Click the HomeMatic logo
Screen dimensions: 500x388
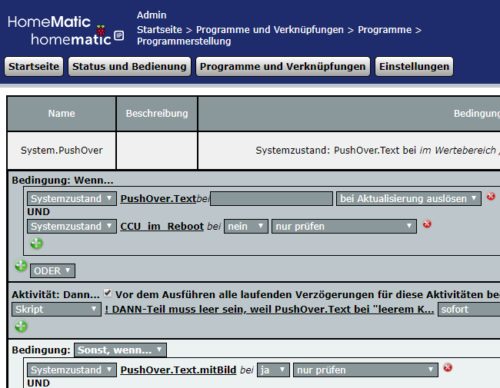66,31
